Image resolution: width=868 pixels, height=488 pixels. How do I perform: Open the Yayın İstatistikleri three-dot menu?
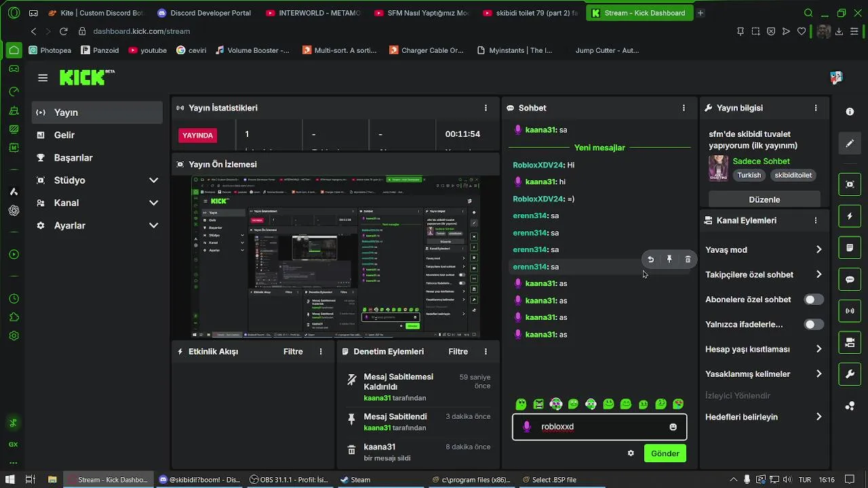point(486,108)
